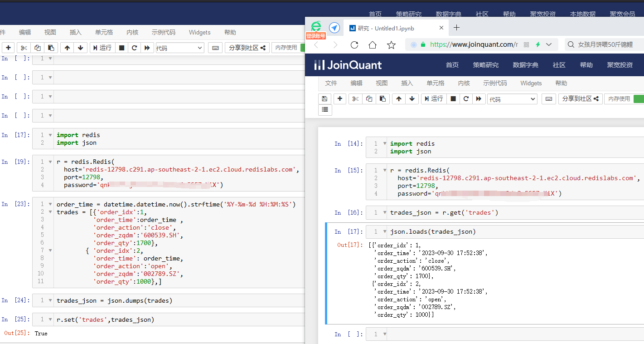Click green lightning speed-mode icon in address bar
The width and height of the screenshot is (644, 344).
click(x=538, y=44)
